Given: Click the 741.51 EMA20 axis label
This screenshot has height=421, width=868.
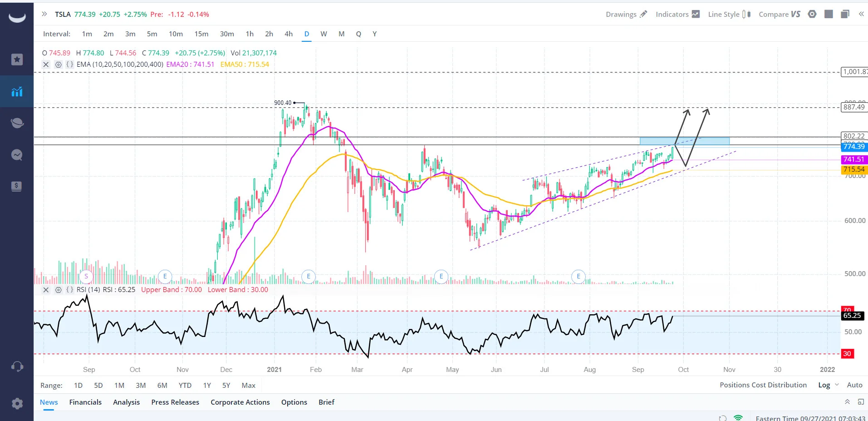Looking at the screenshot, I should [x=854, y=159].
